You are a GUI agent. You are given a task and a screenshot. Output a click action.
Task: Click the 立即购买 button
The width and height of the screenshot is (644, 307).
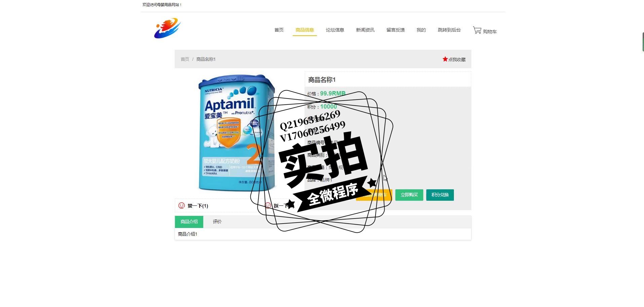[x=409, y=195]
